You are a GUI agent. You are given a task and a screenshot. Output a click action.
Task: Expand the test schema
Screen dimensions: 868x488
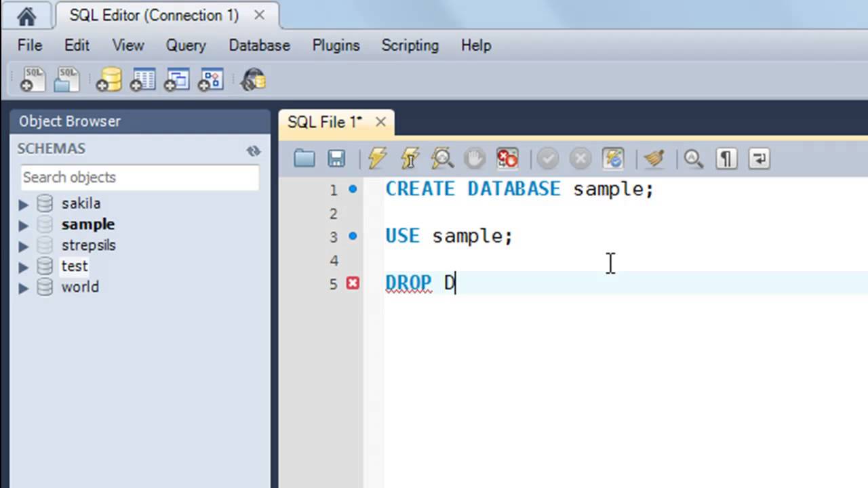point(24,267)
